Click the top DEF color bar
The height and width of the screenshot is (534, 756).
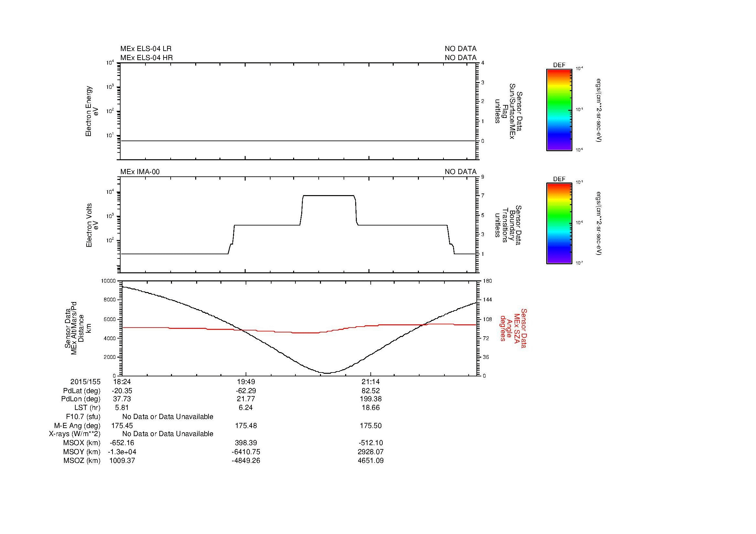559,110
